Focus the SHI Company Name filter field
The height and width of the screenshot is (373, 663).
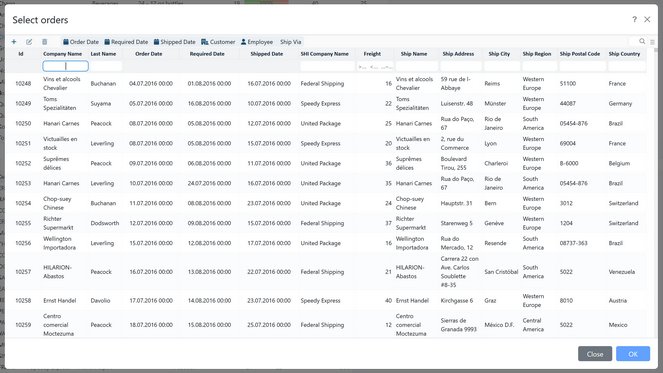point(327,66)
